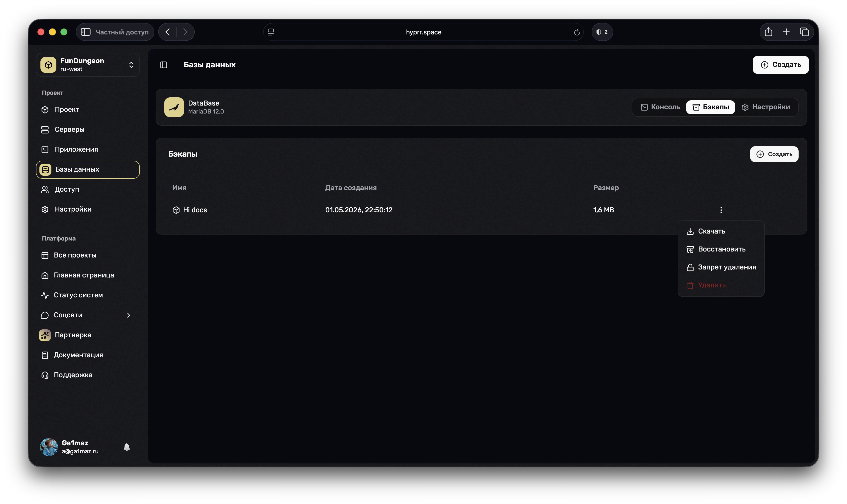Click the Документация document icon
Screen dimensions: 847x504
[x=45, y=355]
